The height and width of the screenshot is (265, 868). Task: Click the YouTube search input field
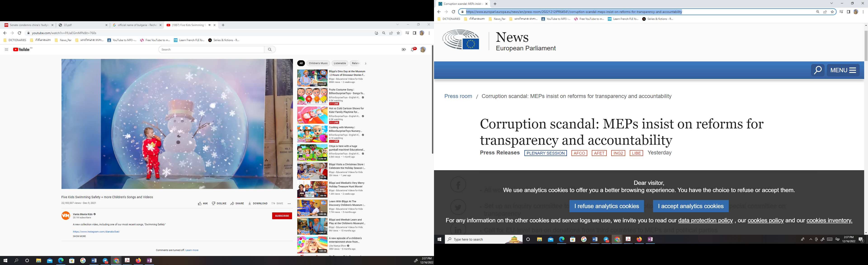tap(211, 49)
